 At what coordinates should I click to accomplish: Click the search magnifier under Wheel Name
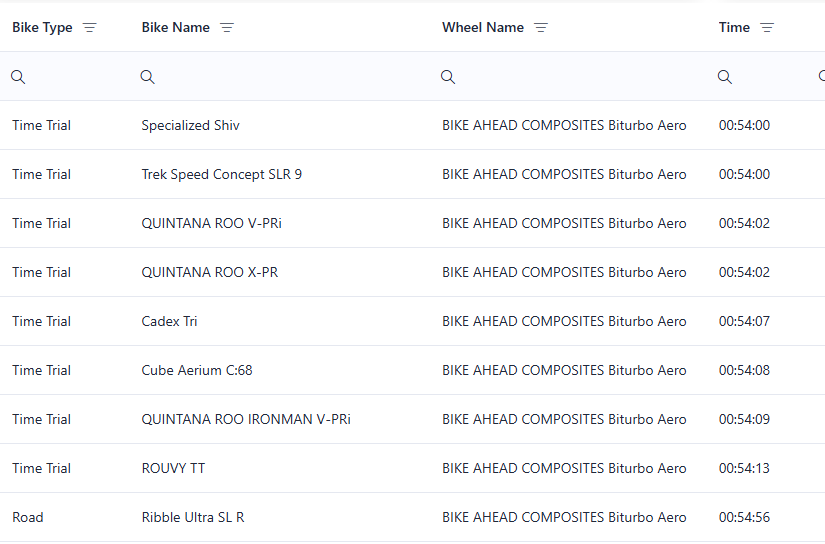[x=448, y=77]
